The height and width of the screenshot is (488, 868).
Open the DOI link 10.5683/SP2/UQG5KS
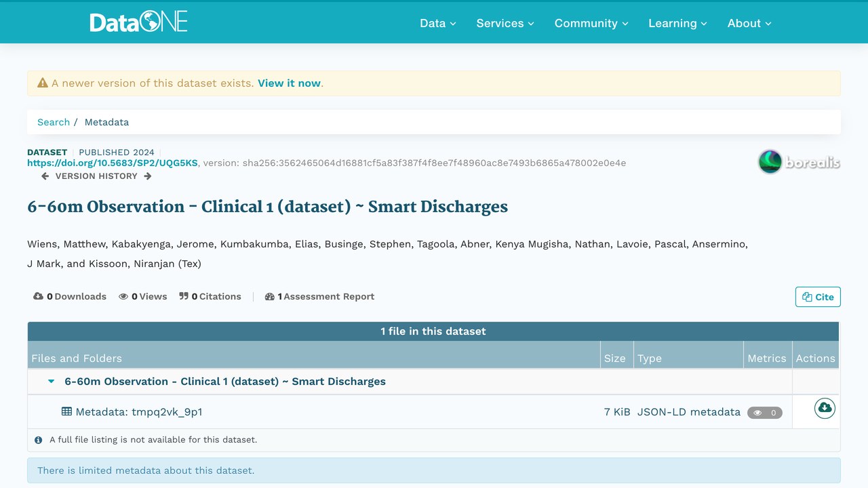coord(113,163)
